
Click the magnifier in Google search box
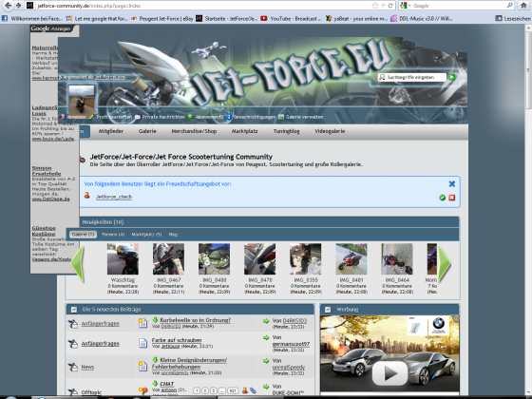pos(509,6)
